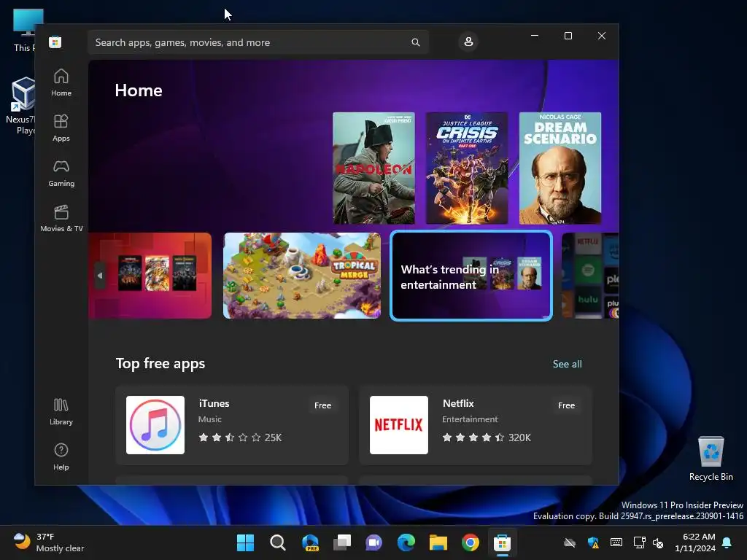Go to Gaming section
747x560 pixels.
[x=61, y=174]
